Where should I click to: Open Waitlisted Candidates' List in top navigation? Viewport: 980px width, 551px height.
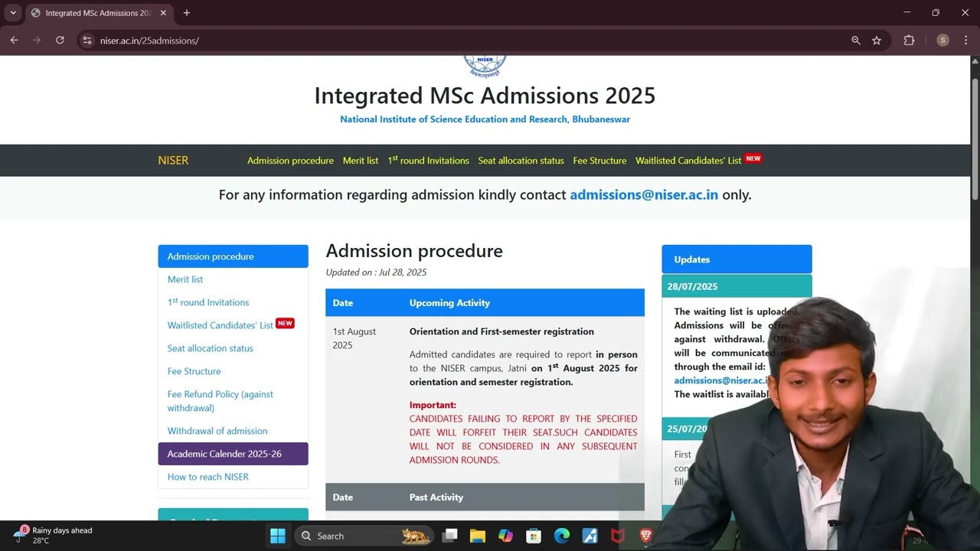tap(688, 161)
